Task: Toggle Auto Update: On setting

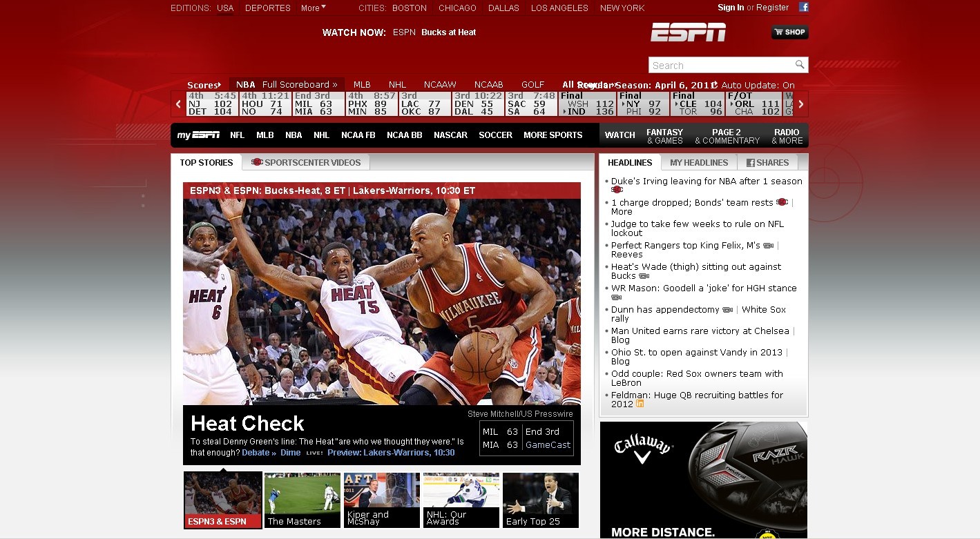Action: pyautogui.click(x=758, y=85)
